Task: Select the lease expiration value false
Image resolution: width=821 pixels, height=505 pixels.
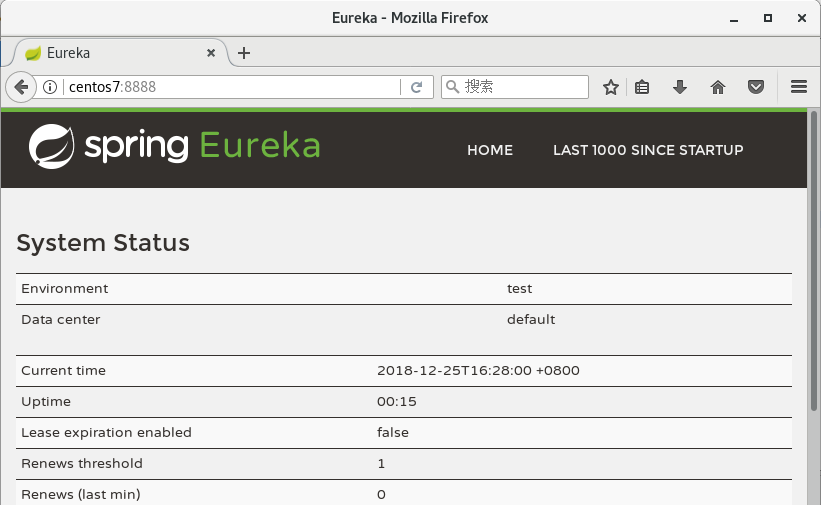Action: point(393,433)
